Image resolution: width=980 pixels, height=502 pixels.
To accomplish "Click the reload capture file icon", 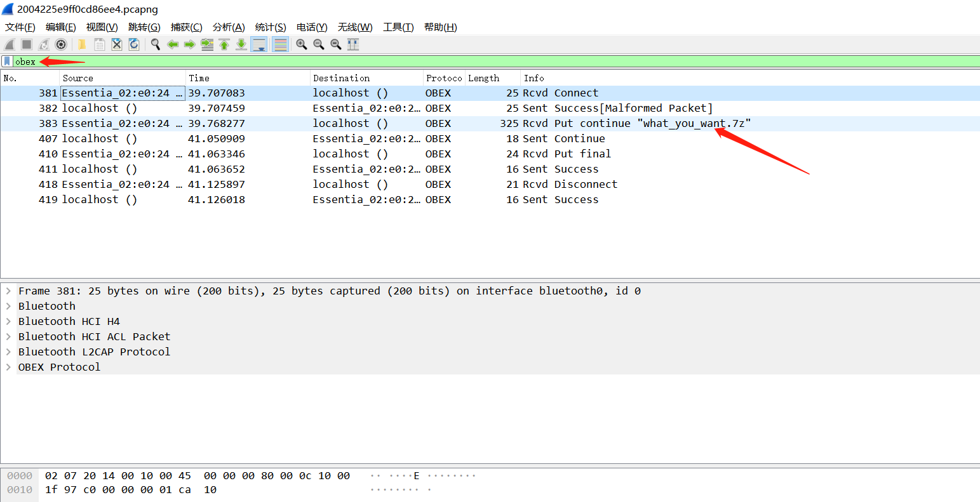I will click(x=135, y=44).
